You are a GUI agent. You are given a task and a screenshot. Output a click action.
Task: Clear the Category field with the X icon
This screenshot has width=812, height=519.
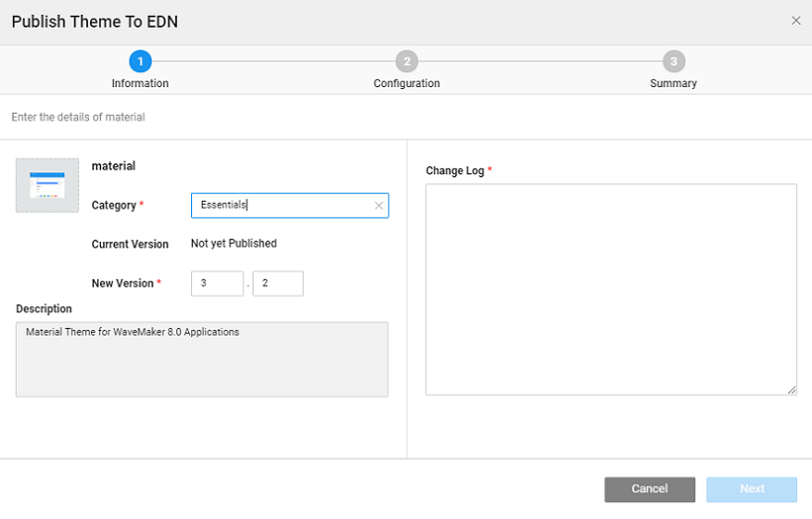tap(378, 206)
